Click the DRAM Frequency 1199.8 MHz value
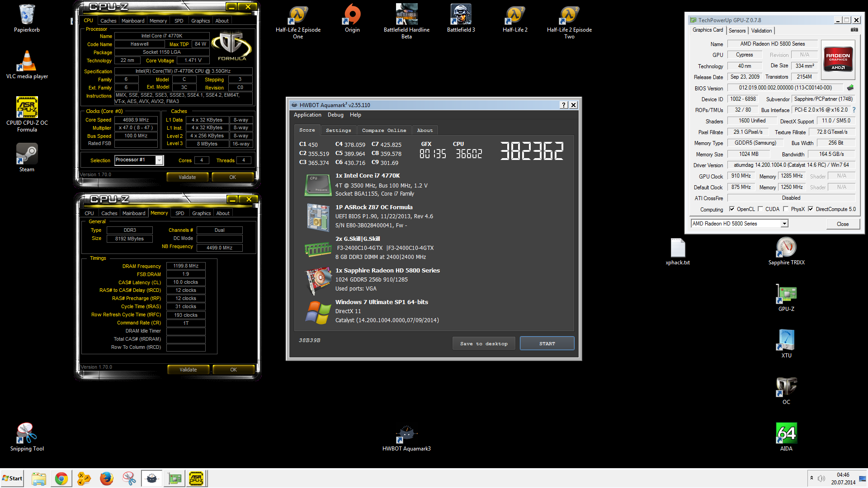The width and height of the screenshot is (868, 488). click(x=186, y=266)
